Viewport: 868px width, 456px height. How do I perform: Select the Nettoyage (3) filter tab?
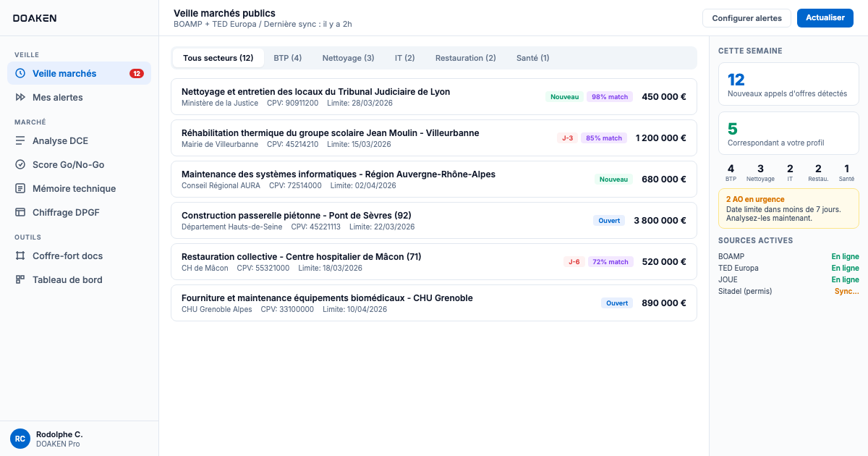click(348, 57)
